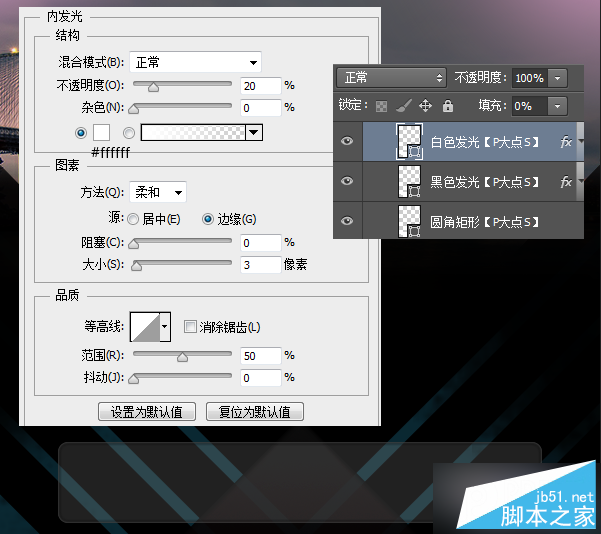Select 边缘(G) source option
Viewport: 601px width, 534px height.
pyautogui.click(x=208, y=219)
